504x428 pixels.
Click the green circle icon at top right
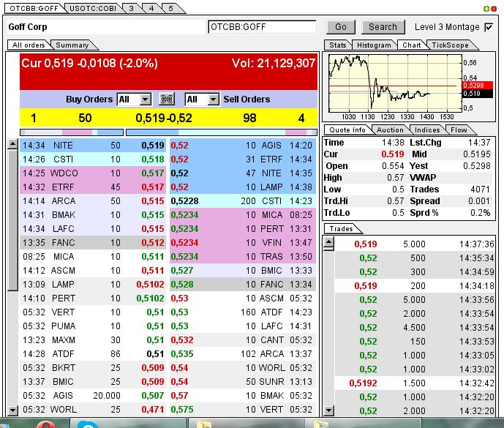[x=486, y=9]
